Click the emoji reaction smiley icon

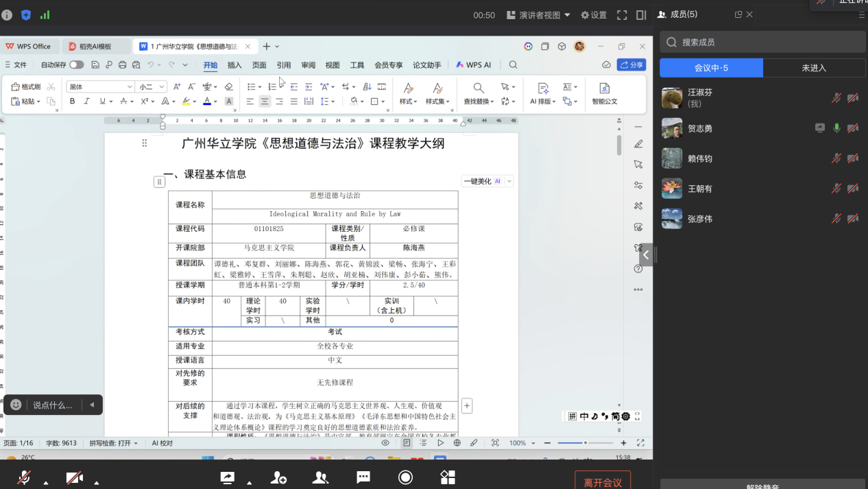click(x=16, y=405)
